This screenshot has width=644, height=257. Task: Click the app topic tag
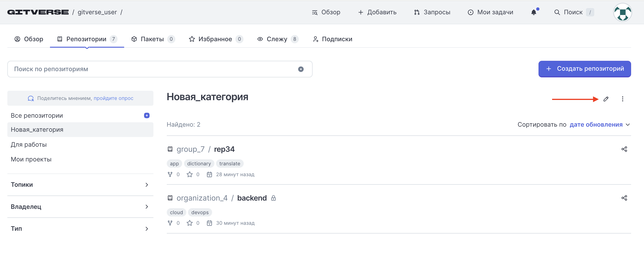pos(174,164)
